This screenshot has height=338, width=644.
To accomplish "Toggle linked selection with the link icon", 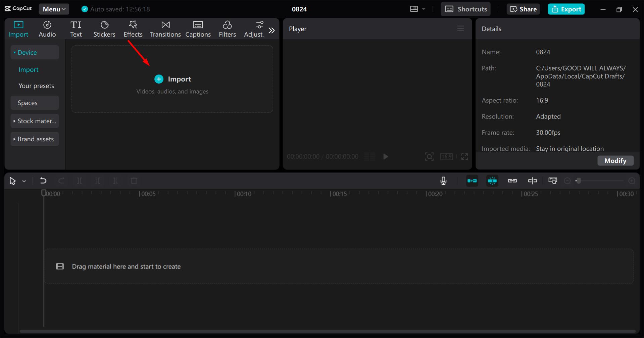I will pos(512,181).
